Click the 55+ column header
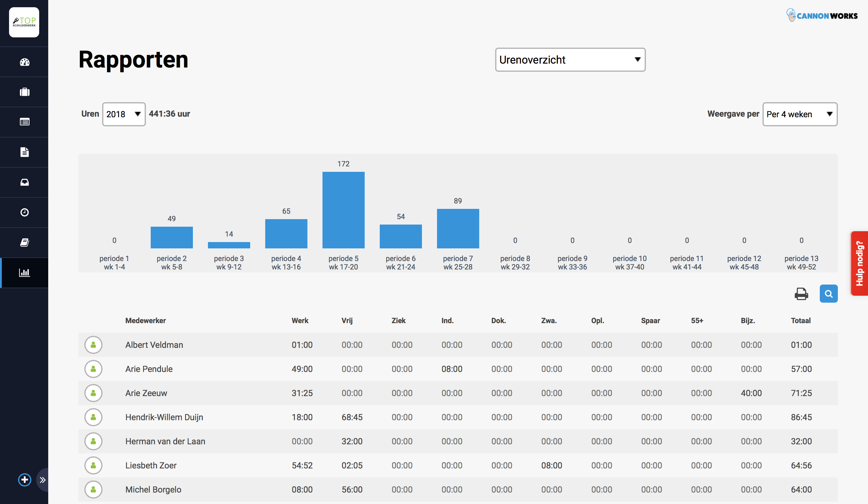 697,320
